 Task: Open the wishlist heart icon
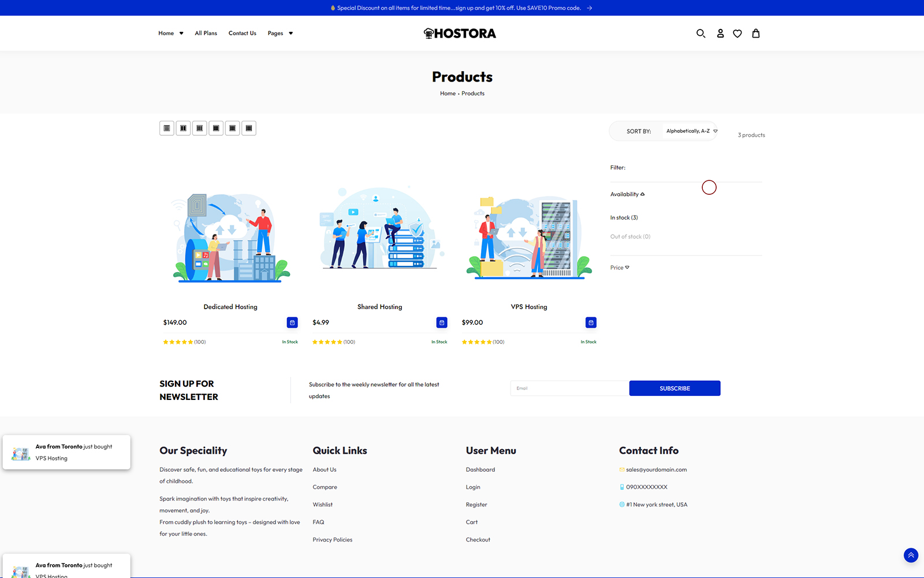click(x=737, y=34)
